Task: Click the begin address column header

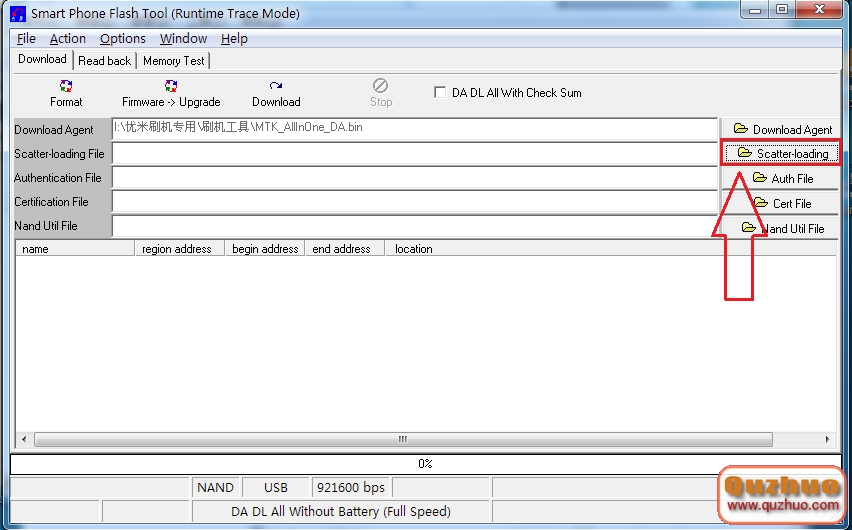Action: 265,249
